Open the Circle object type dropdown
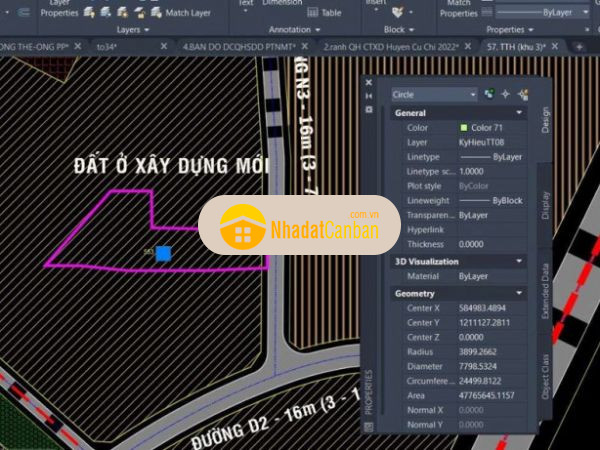The height and width of the screenshot is (450, 600). [435, 94]
